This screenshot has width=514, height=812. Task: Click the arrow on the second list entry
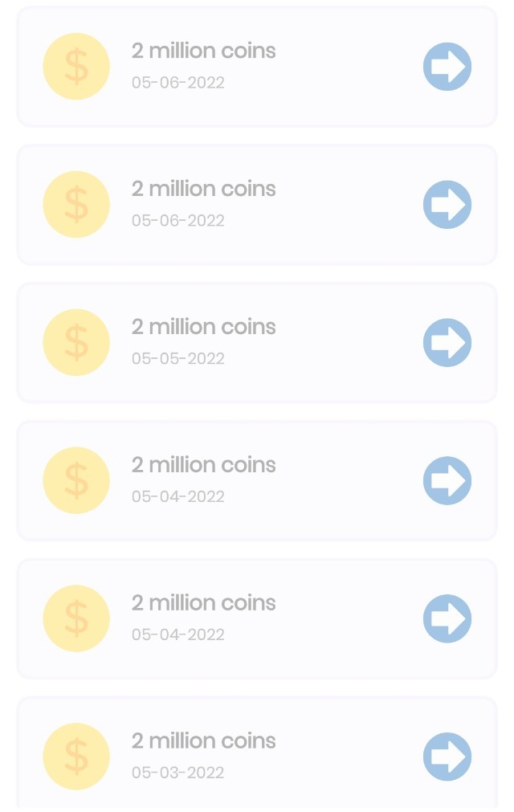pos(447,205)
